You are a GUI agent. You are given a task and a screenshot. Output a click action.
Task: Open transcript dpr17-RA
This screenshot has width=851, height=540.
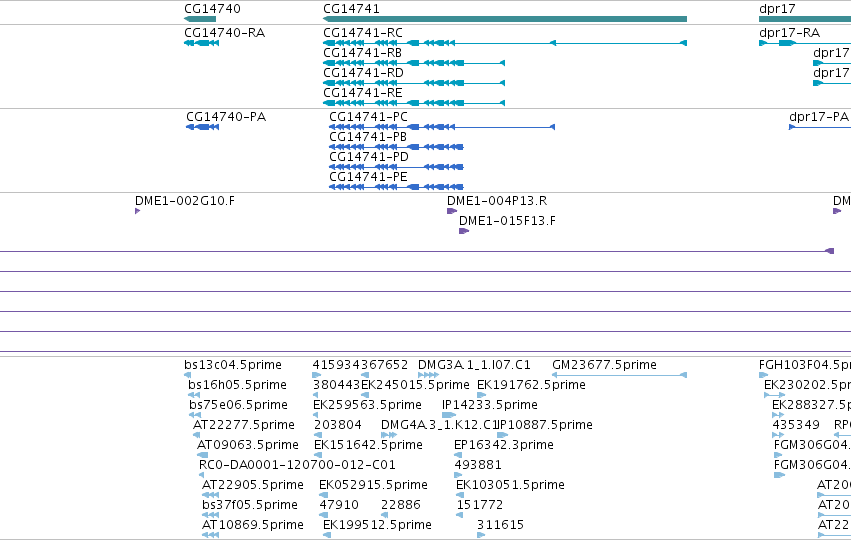tap(789, 33)
